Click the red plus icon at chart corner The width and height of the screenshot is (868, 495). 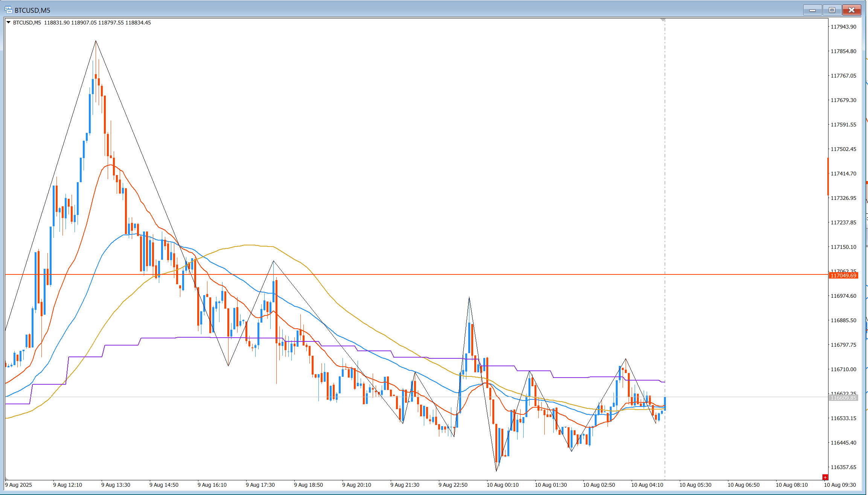825,477
